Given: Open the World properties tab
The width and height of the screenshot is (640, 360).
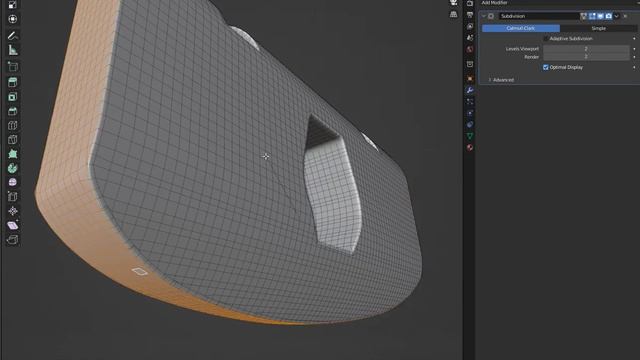Looking at the screenshot, I should point(470,49).
